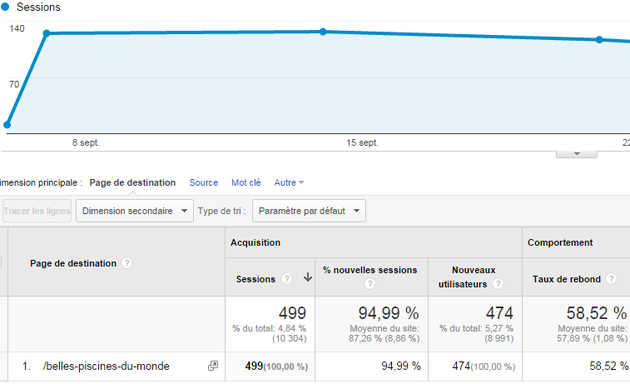
Task: Open help icon beside Sessions column header
Action: click(286, 279)
